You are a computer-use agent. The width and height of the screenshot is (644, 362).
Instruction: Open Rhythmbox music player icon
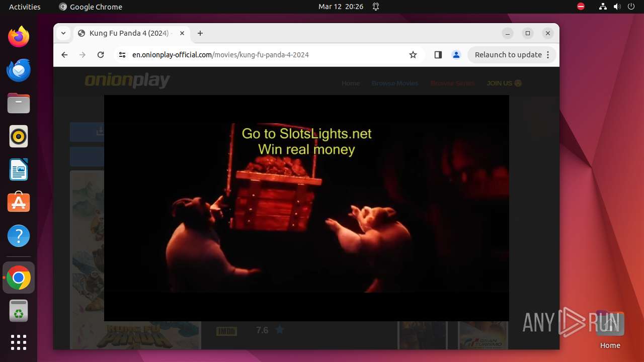[x=19, y=136]
